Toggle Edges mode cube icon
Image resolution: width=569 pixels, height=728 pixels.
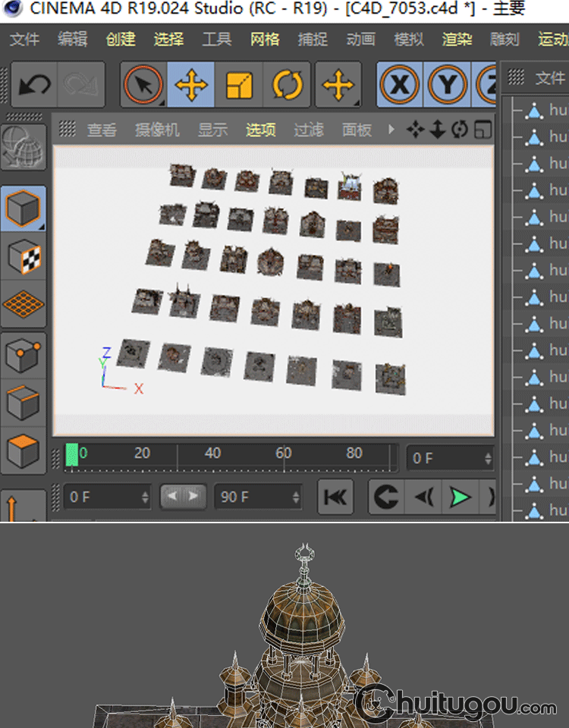24,402
